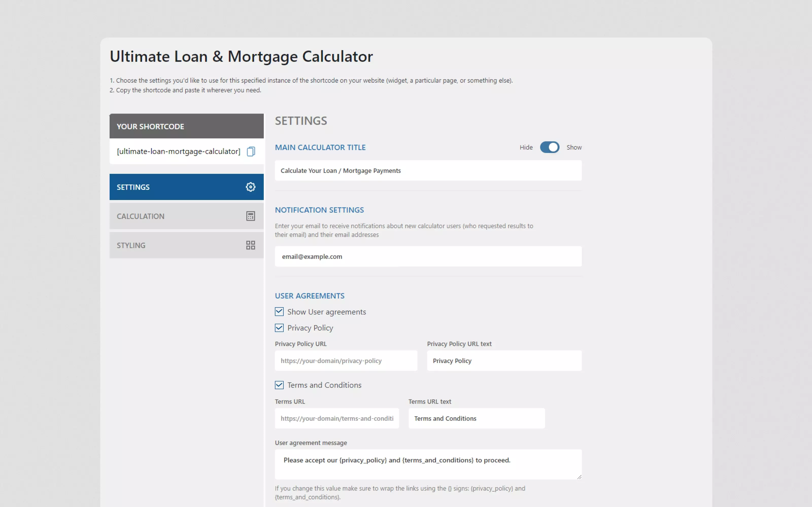Enable Terms and Conditions checkbox

coord(279,384)
